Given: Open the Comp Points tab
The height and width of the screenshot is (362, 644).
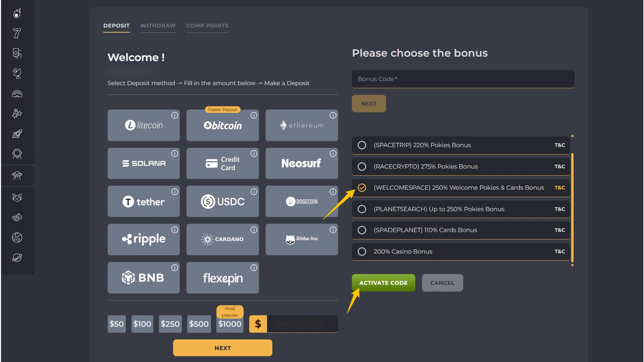Looking at the screenshot, I should 207,26.
